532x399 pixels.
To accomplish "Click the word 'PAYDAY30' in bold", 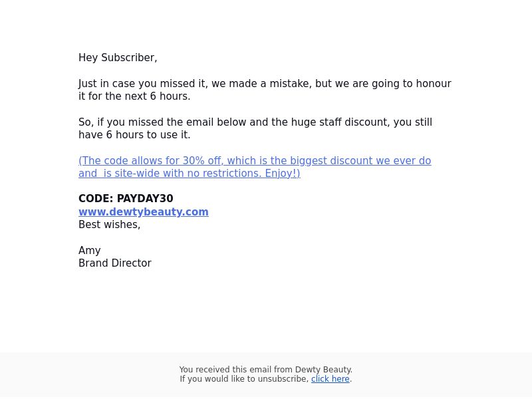I will pos(145,198).
